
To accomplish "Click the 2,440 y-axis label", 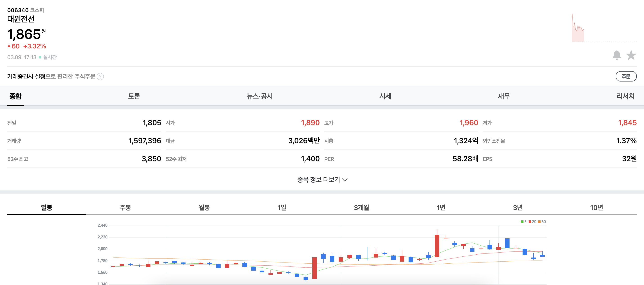I will (x=103, y=225).
